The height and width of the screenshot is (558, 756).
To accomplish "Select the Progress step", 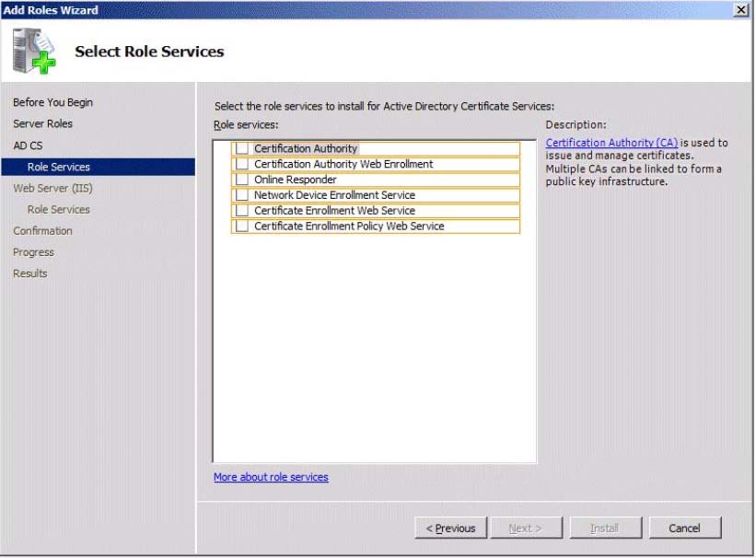I will point(33,252).
